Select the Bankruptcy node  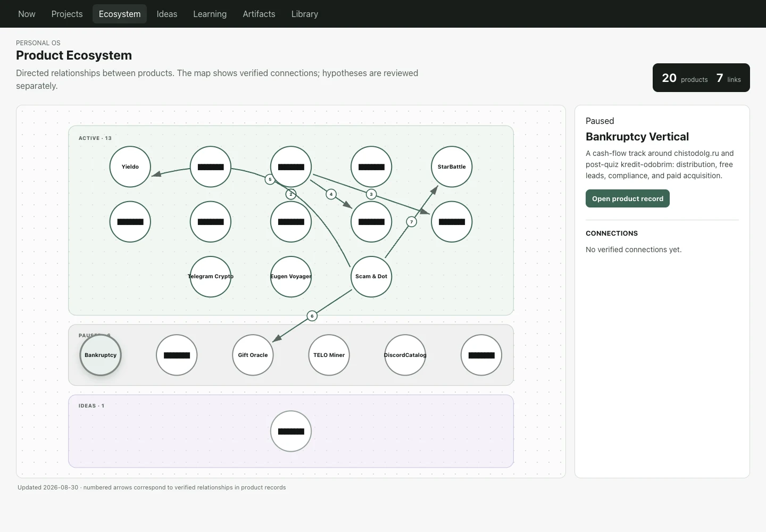coord(101,355)
